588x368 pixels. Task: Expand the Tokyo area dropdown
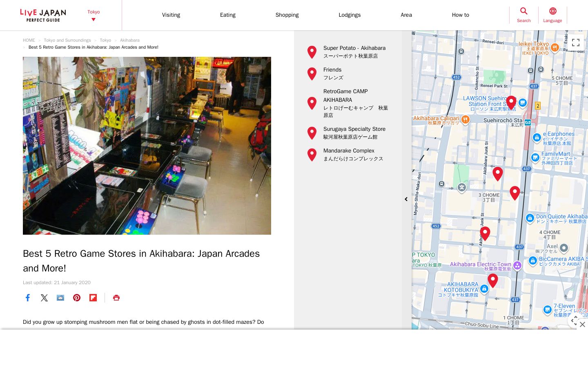coord(94,15)
